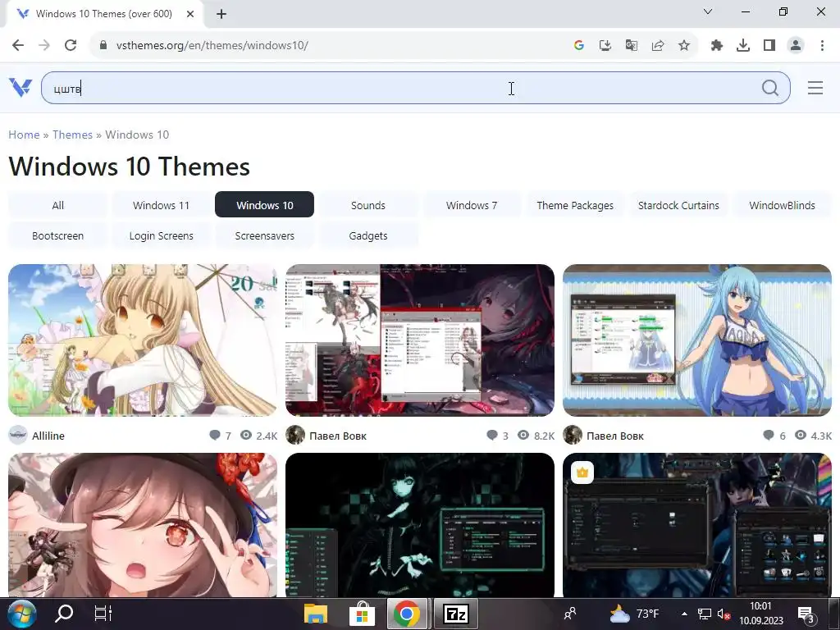Click the share page icon
Screen dimensions: 840x630
coord(657,46)
